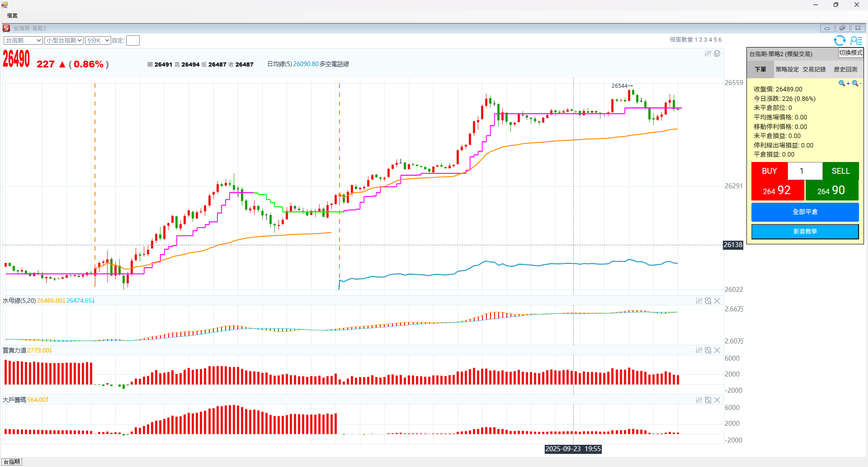Expand the 小型台指期 contract dropdown
The height and width of the screenshot is (467, 868).
64,41
